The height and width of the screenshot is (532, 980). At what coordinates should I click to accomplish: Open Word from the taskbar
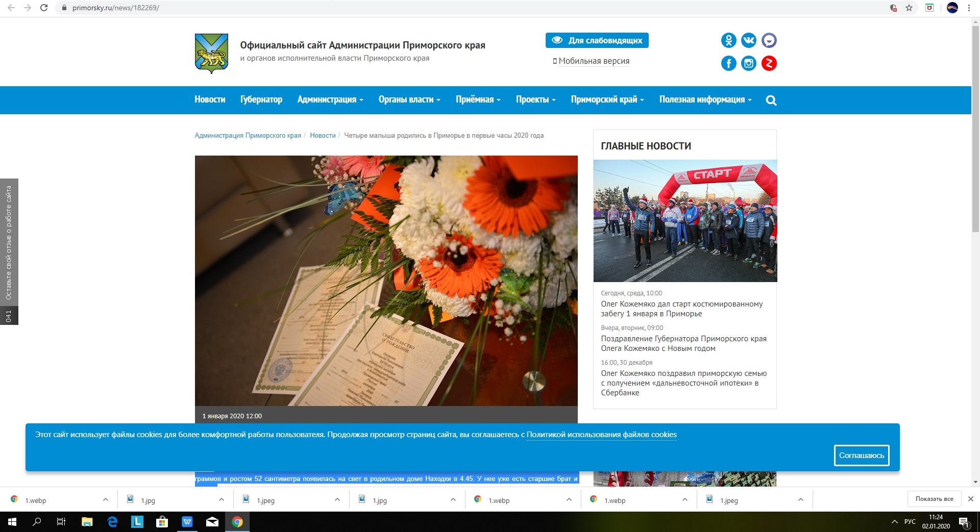click(x=187, y=522)
